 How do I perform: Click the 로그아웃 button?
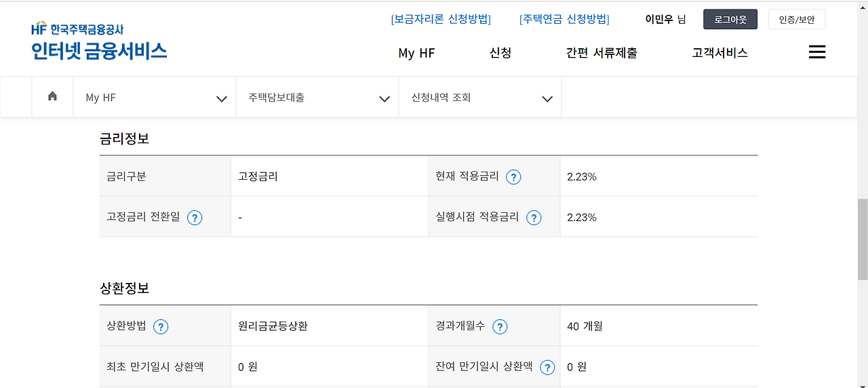tap(730, 20)
